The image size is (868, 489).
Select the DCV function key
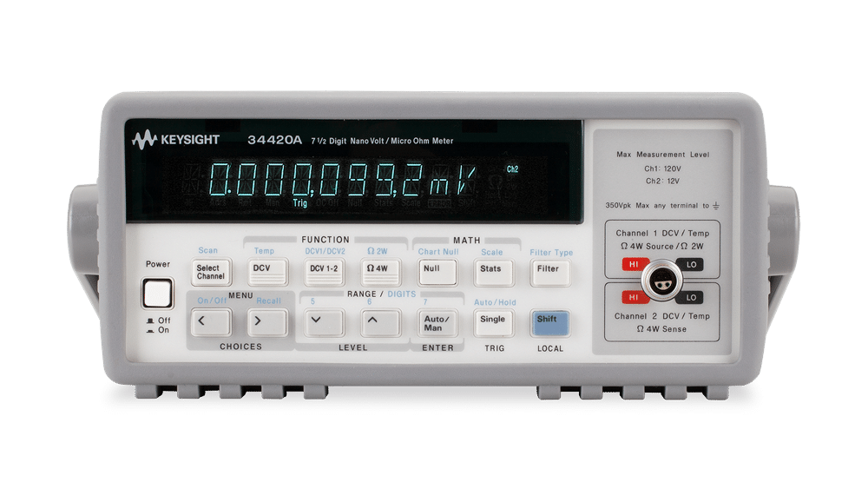pos(268,272)
